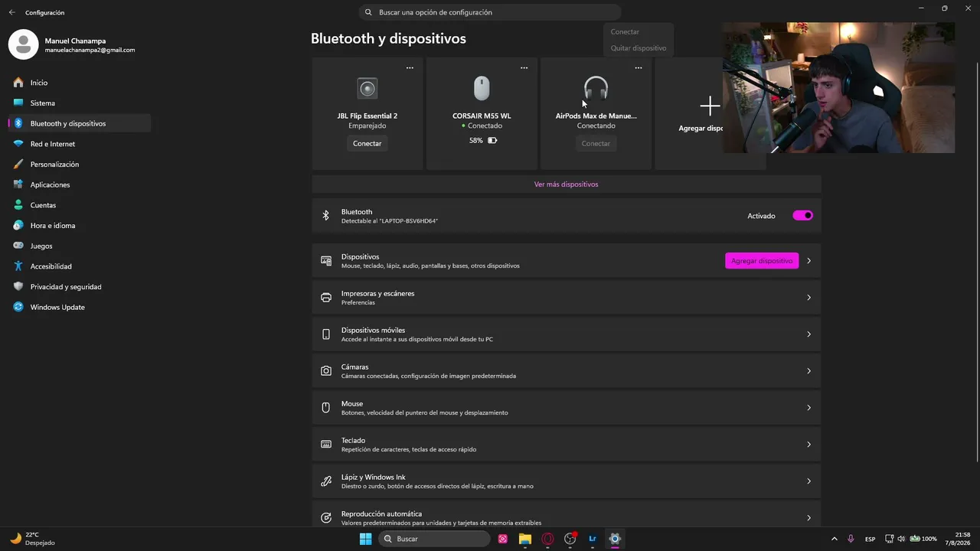Screen dimensions: 980x551
Task: Click the AirPods Max headphones icon
Action: [596, 88]
